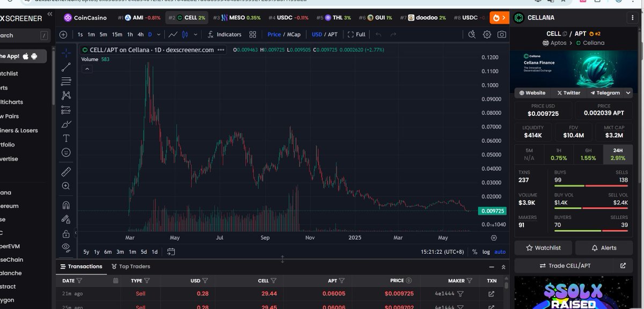Open the go-to-date calendar icon

[x=171, y=251]
